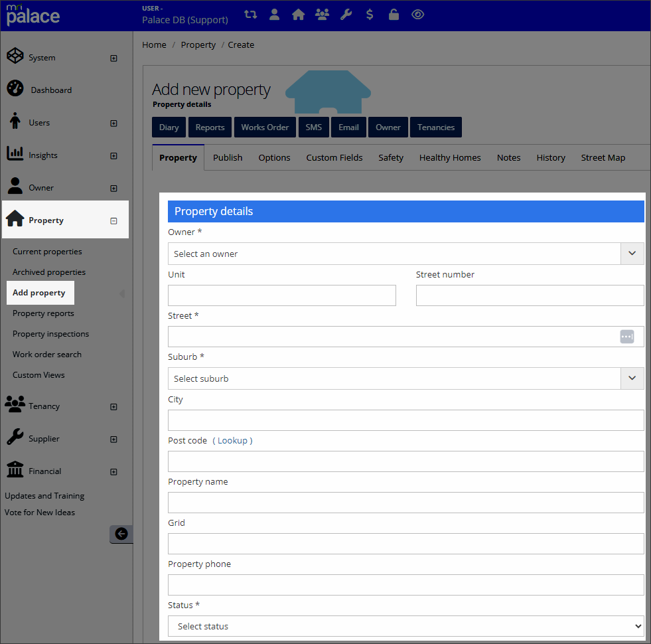Open the Select an owner dropdown
The height and width of the screenshot is (644, 651).
(405, 254)
